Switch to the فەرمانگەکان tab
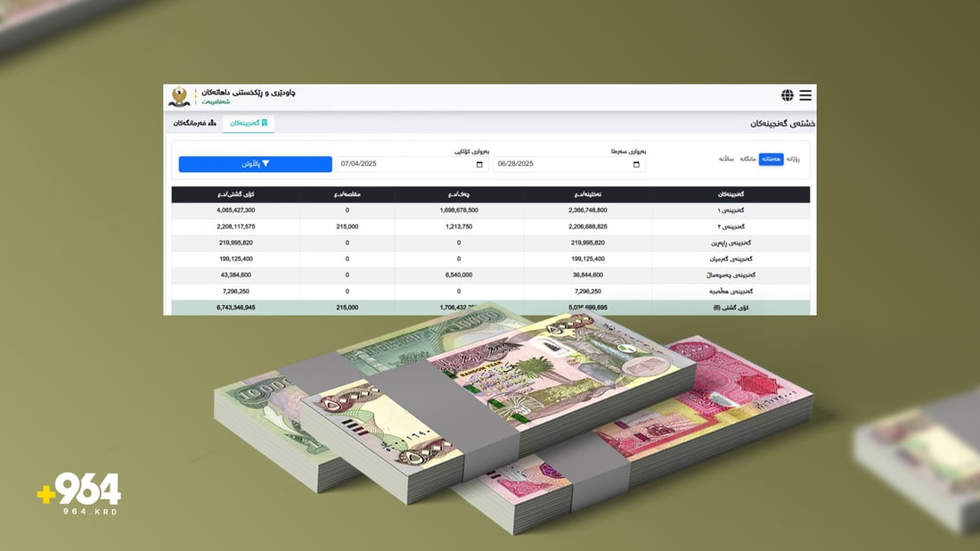The height and width of the screenshot is (551, 980). point(194,123)
